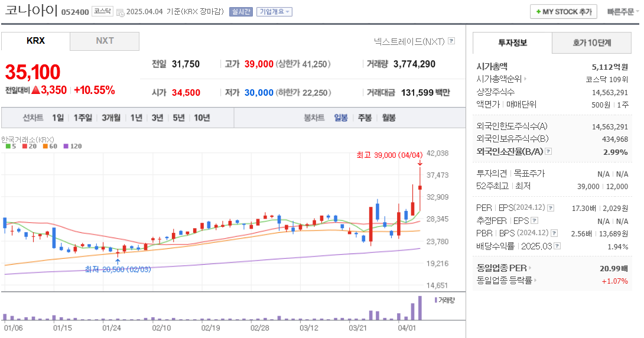Click the help icon beside 배당수익률 2025.03
644x338 pixels.
pos(557,246)
